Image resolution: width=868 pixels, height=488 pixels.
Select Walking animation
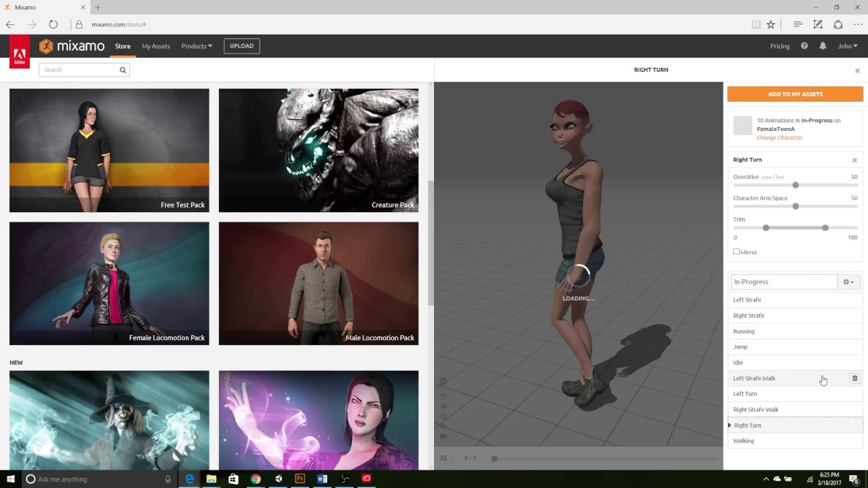pyautogui.click(x=795, y=441)
